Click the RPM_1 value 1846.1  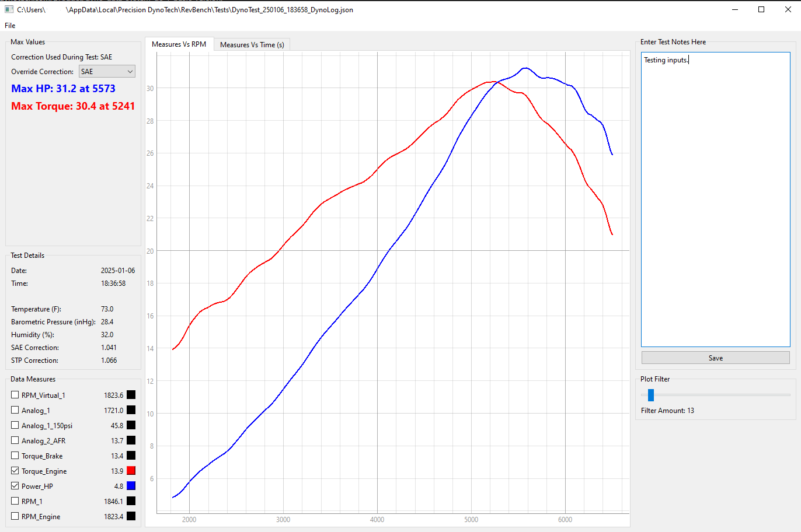tap(114, 502)
